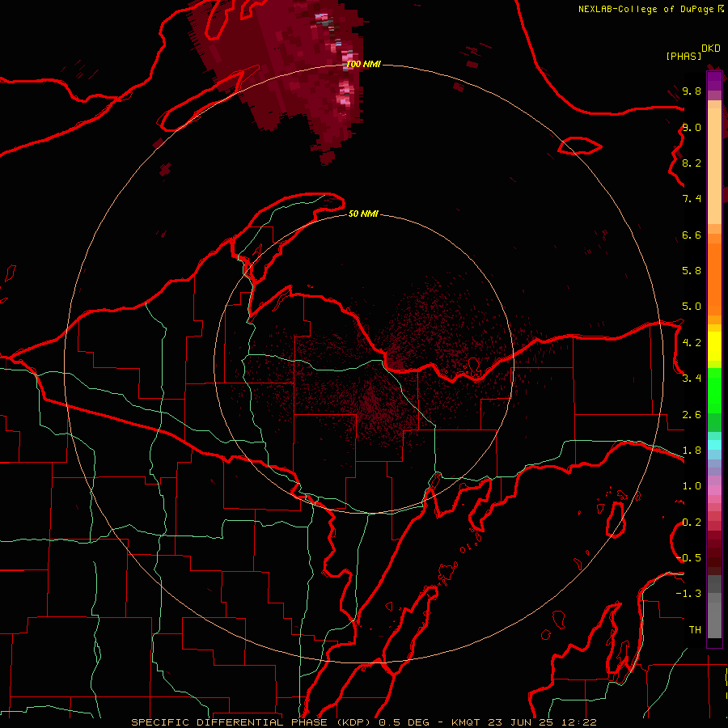Click the NEXLAB-College of DuPage label
This screenshot has height=728, width=728.
646,9
